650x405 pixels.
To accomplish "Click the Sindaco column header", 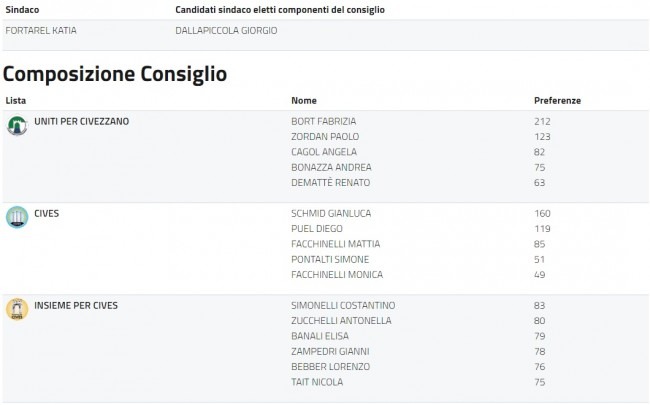I will [x=22, y=10].
